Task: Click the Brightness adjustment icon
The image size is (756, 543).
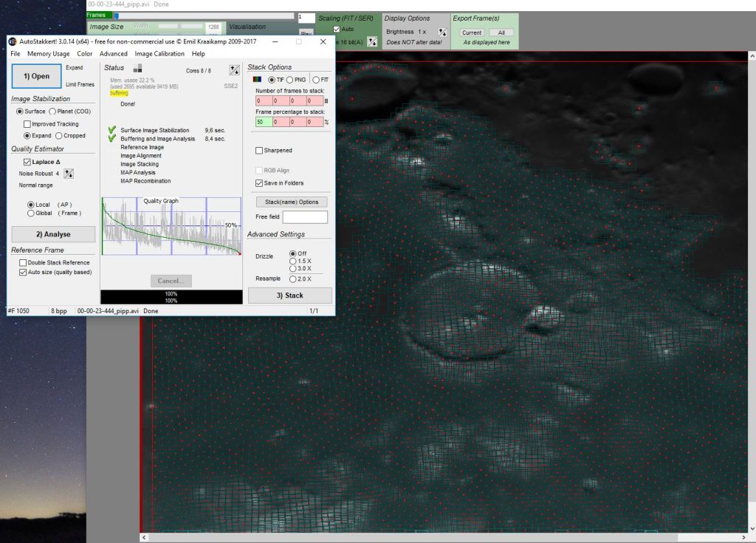Action: [442, 33]
